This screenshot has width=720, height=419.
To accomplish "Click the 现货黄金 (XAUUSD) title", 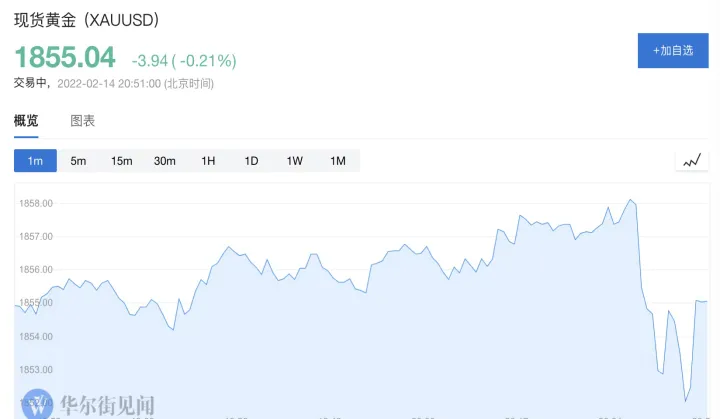I will pos(86,20).
